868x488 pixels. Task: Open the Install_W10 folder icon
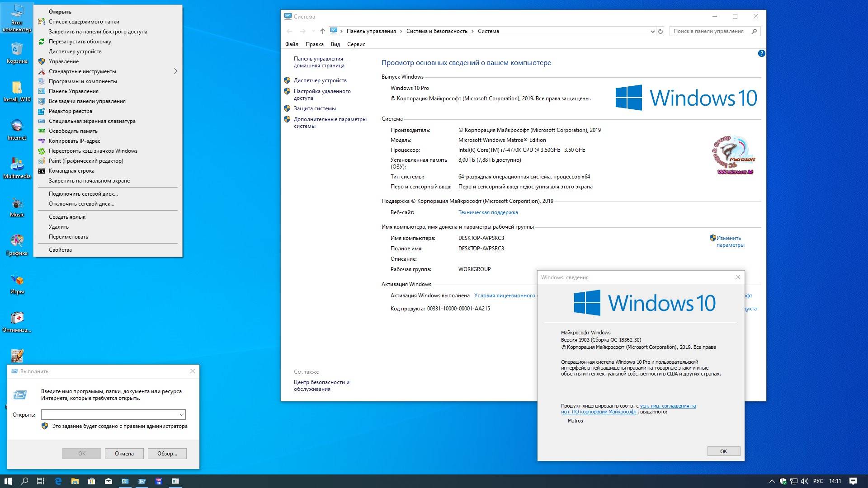[x=17, y=92]
